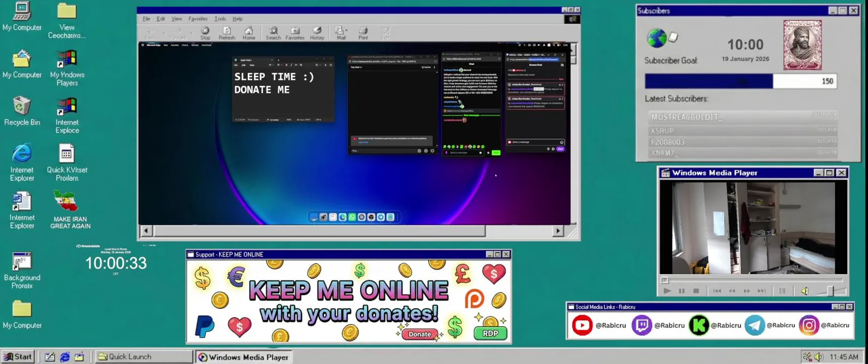Image resolution: width=868 pixels, height=364 pixels.
Task: Open Quick KVIset Proilam desktop icon
Action: [67, 163]
